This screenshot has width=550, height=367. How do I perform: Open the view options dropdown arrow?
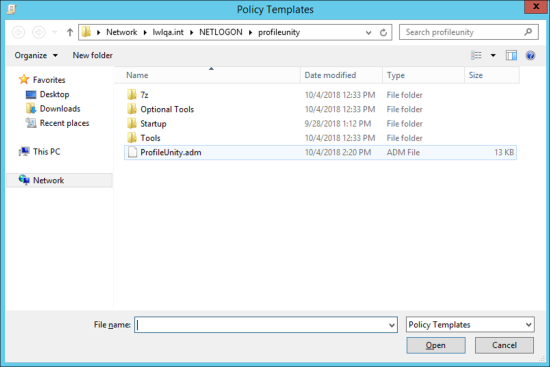493,55
